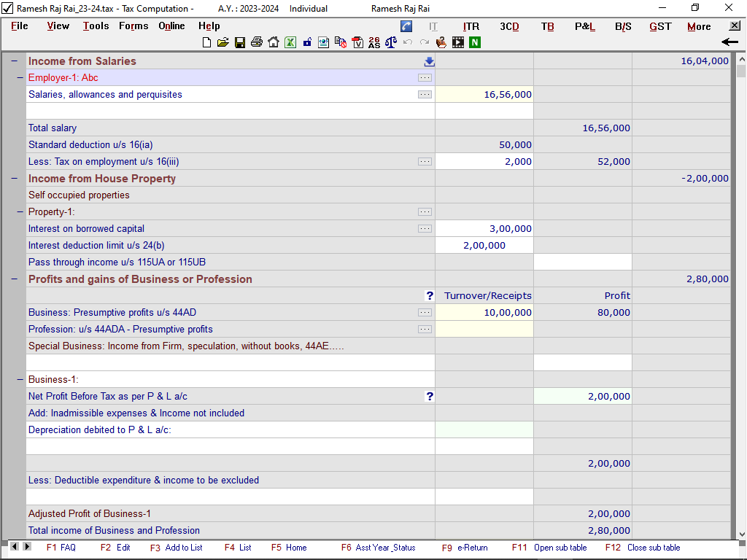Open sub table for Interest on borrowed capital

(x=425, y=229)
